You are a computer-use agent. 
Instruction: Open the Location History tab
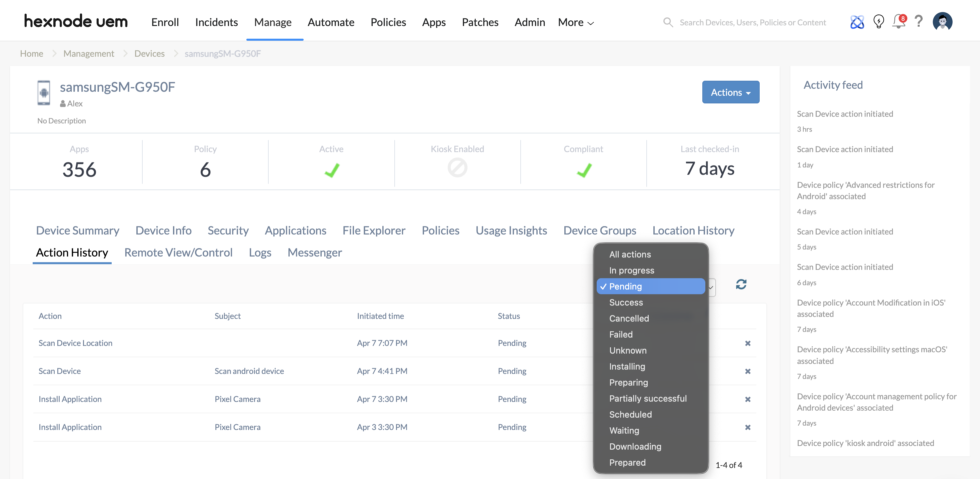coord(693,230)
